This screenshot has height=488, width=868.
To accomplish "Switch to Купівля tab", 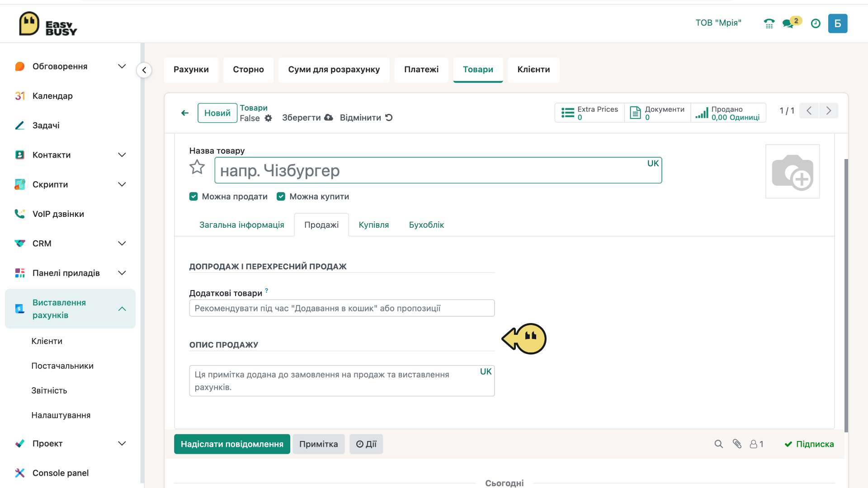I will click(374, 225).
